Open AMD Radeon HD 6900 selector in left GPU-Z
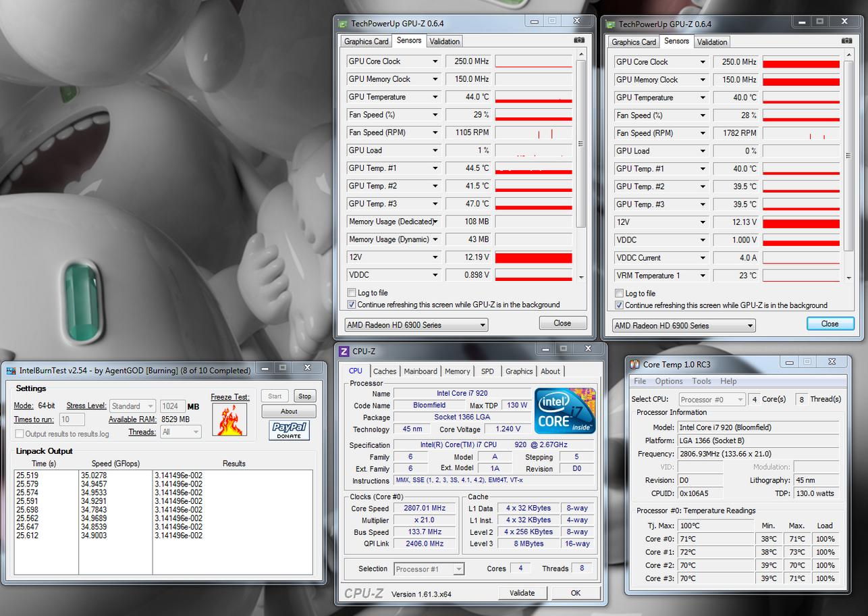The height and width of the screenshot is (616, 868). tap(416, 325)
